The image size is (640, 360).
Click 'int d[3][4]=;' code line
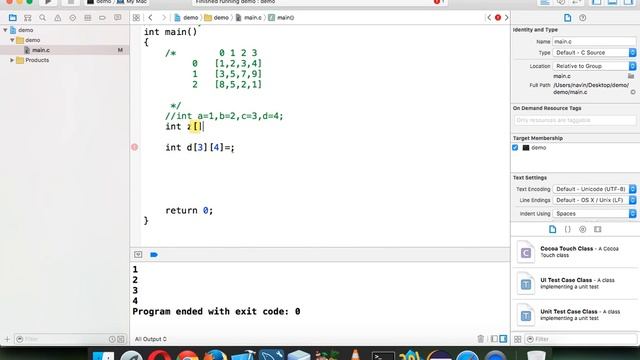click(200, 148)
